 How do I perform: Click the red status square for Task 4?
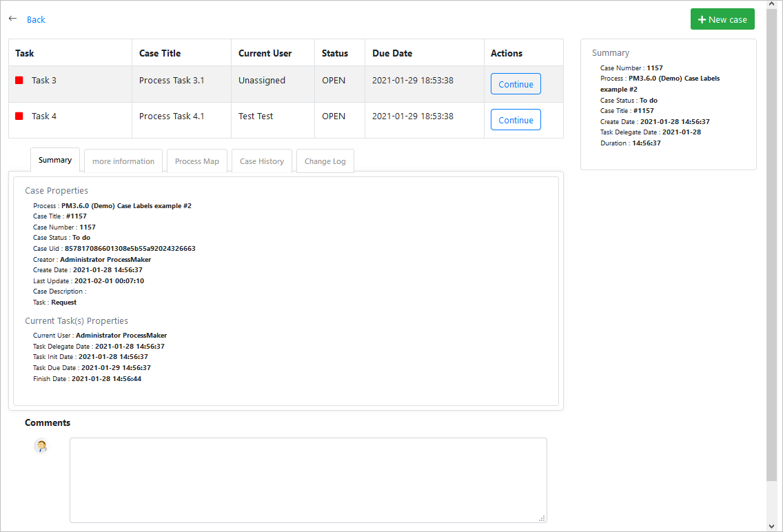[x=19, y=116]
